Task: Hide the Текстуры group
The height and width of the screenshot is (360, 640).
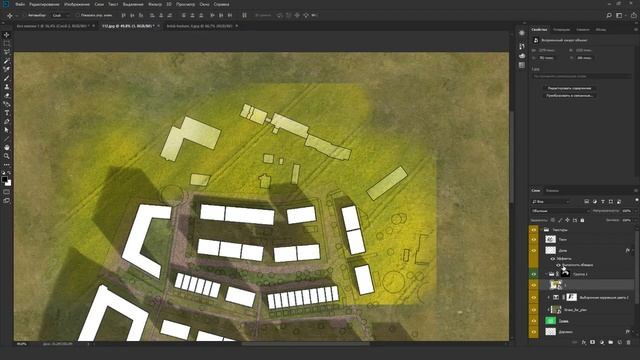Action: (x=533, y=230)
